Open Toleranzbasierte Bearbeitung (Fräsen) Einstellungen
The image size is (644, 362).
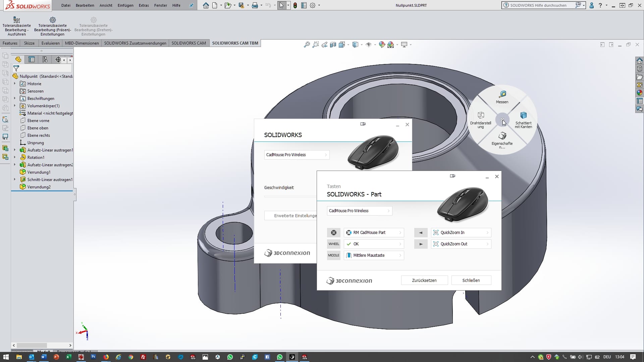[x=53, y=26]
